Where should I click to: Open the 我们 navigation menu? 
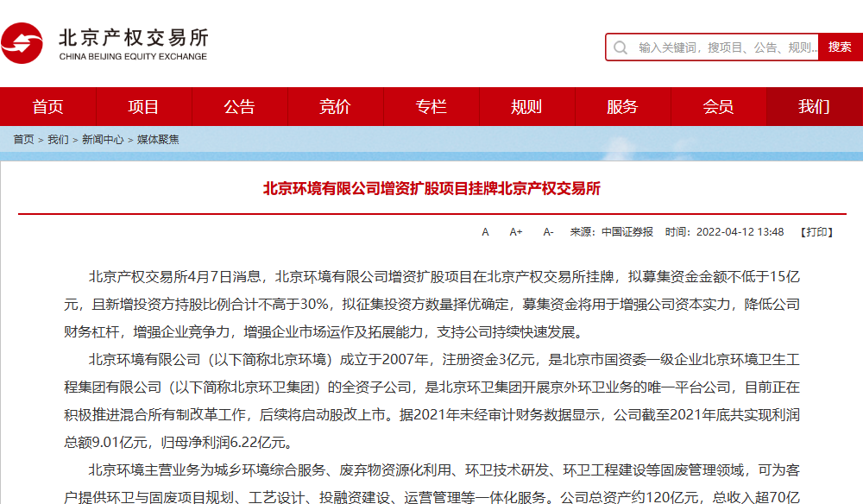[x=814, y=107]
